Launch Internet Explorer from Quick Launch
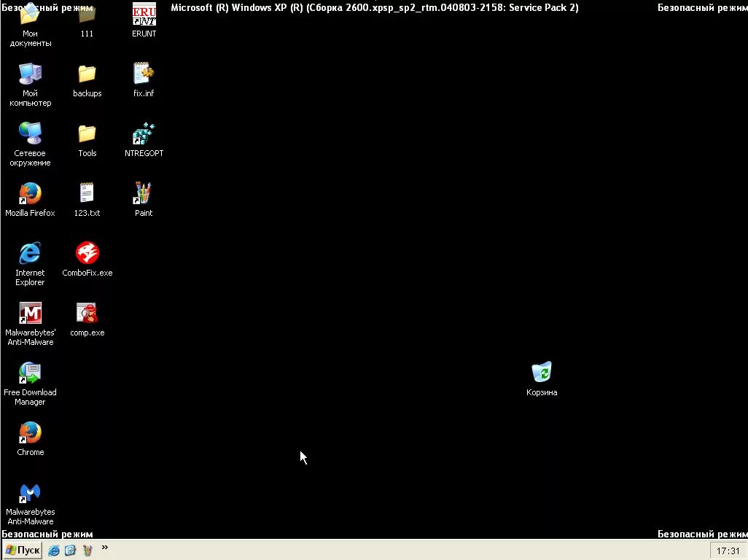This screenshot has width=748, height=560. pyautogui.click(x=54, y=551)
